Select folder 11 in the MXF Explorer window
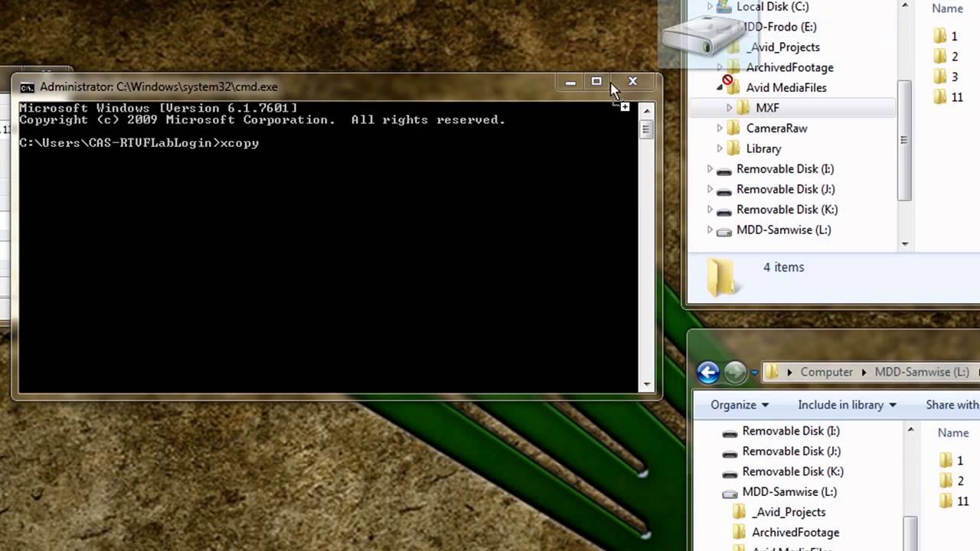Viewport: 980px width, 551px height. coord(949,97)
